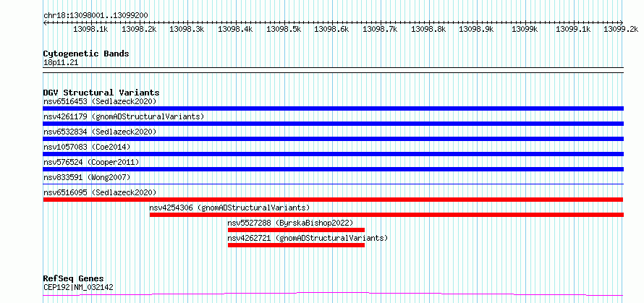
Task: Click the 13098.7k ruler tick label
Action: [x=381, y=29]
